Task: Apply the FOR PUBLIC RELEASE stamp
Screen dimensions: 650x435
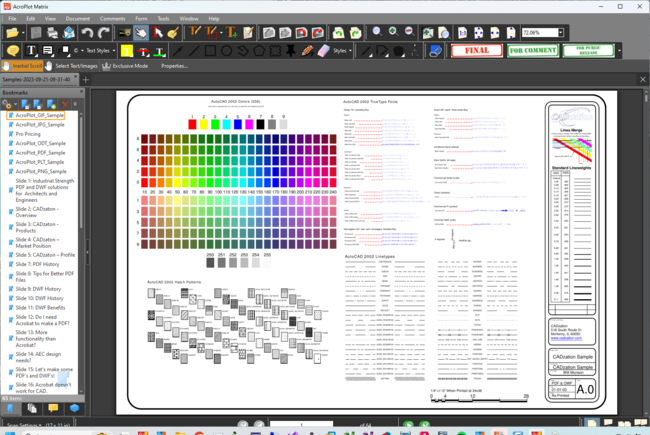Action: coord(588,51)
